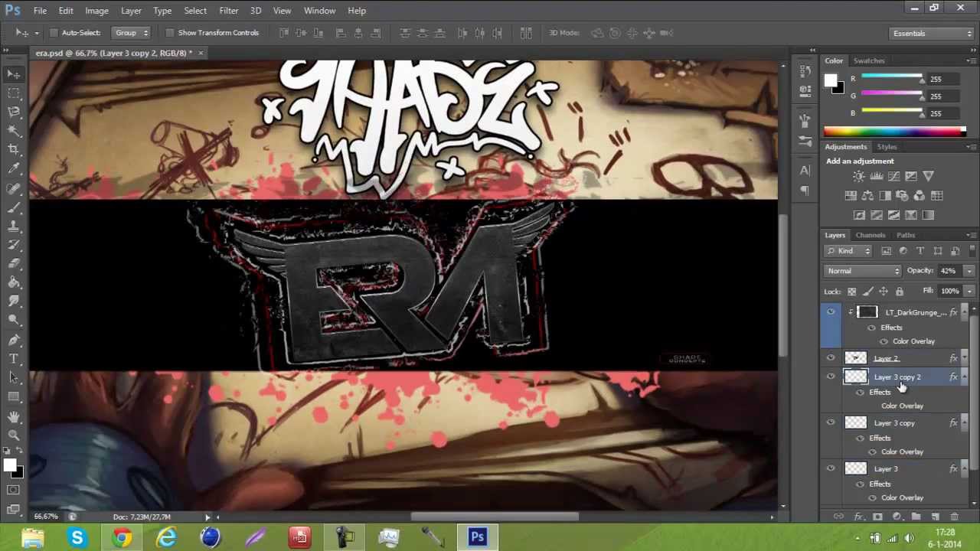This screenshot has width=980, height=551.
Task: Open the Image menu
Action: [x=96, y=11]
